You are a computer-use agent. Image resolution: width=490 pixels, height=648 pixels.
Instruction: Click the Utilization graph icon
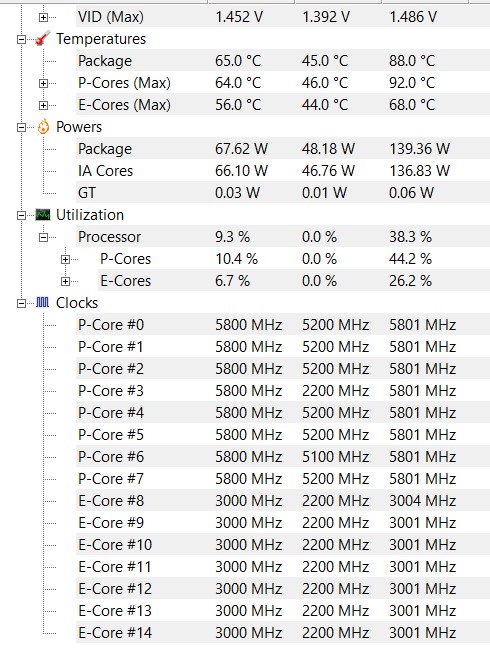43,214
